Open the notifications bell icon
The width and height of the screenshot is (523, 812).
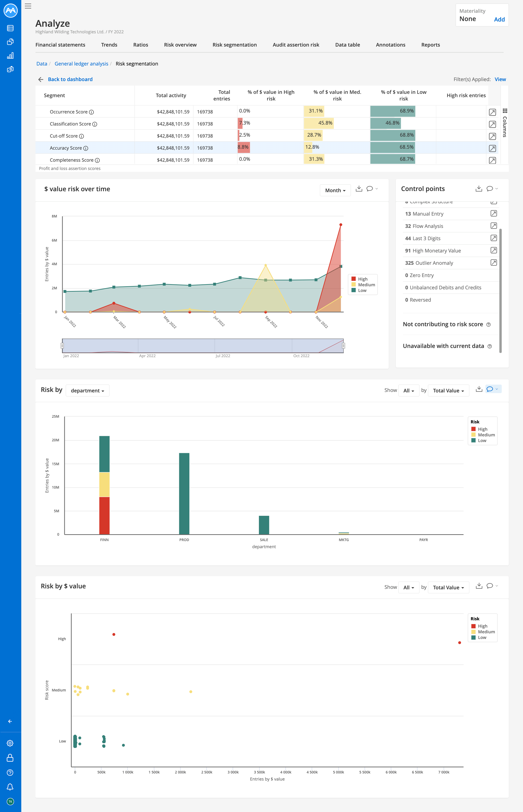10,786
